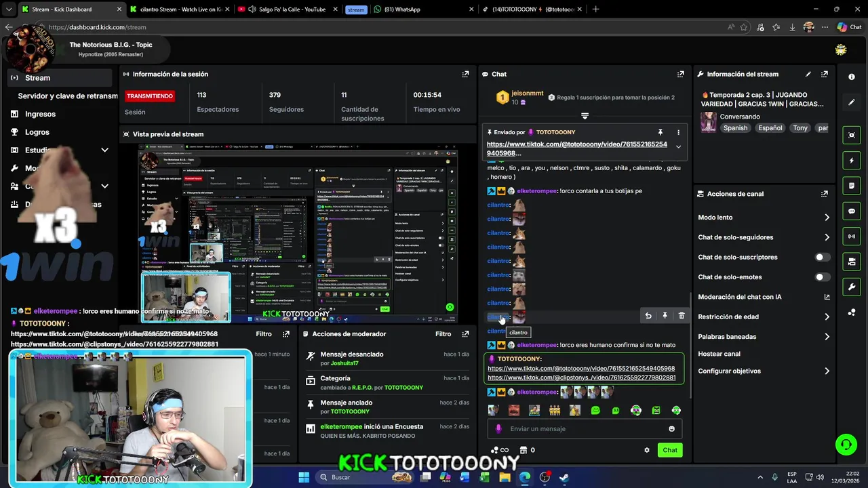Click the broadcast signal icon in right sidebar
Viewport: 868px width, 488px height.
pyautogui.click(x=852, y=237)
